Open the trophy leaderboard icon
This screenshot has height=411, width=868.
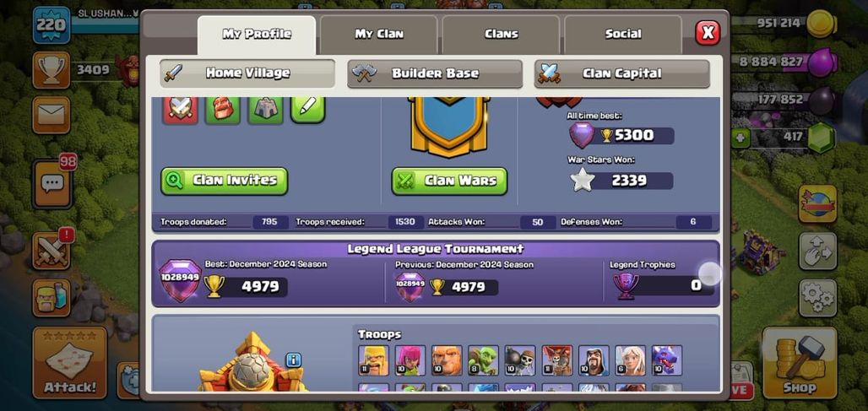(51, 70)
